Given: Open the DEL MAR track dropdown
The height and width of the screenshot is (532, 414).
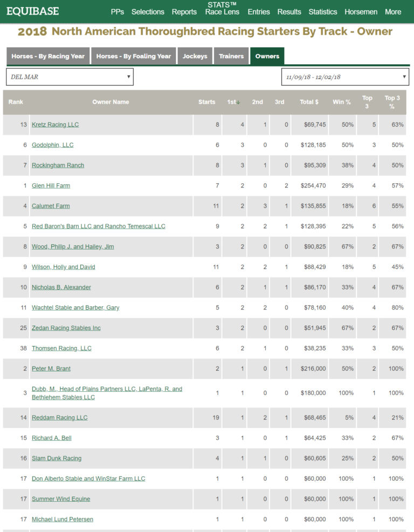Looking at the screenshot, I should [x=70, y=77].
